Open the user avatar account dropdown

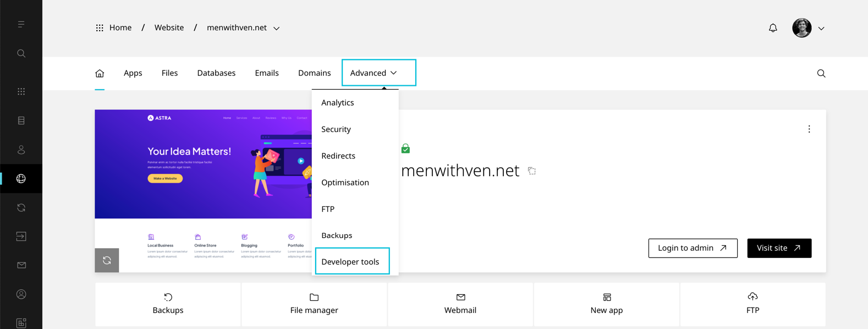tap(808, 28)
